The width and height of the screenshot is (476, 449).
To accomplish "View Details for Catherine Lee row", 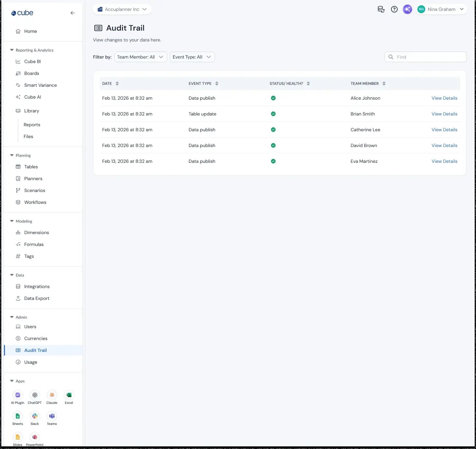I will [444, 130].
